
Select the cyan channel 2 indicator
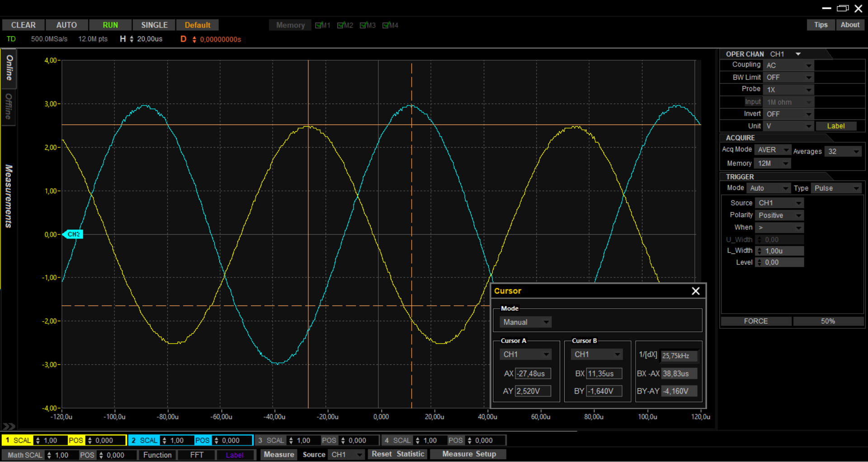(133, 440)
